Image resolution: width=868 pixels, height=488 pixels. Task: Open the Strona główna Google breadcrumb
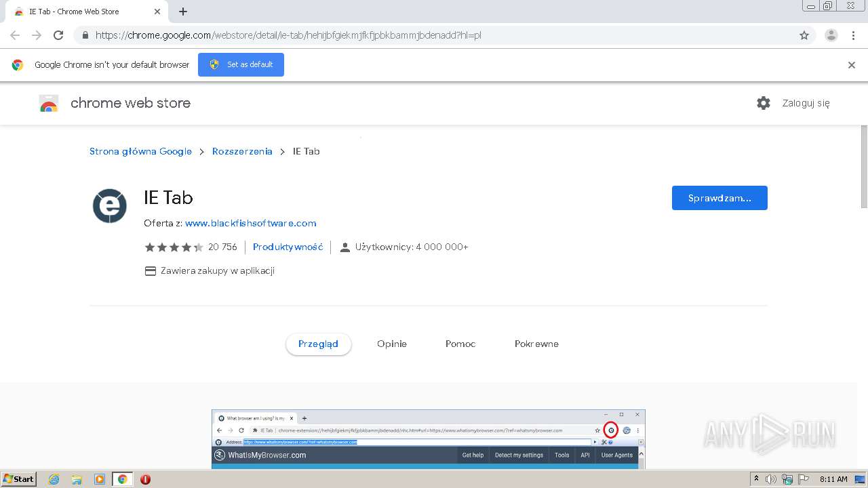tap(140, 151)
